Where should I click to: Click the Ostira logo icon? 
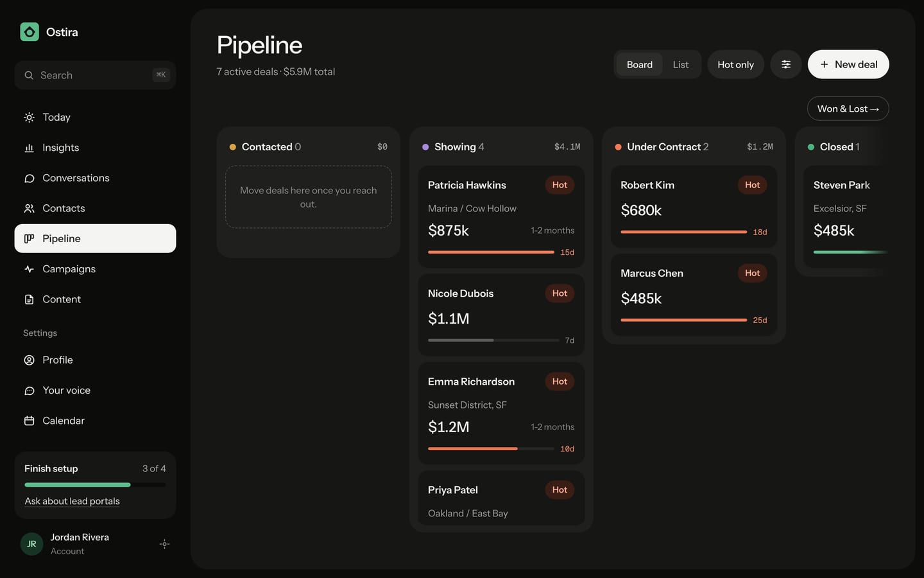coord(30,32)
